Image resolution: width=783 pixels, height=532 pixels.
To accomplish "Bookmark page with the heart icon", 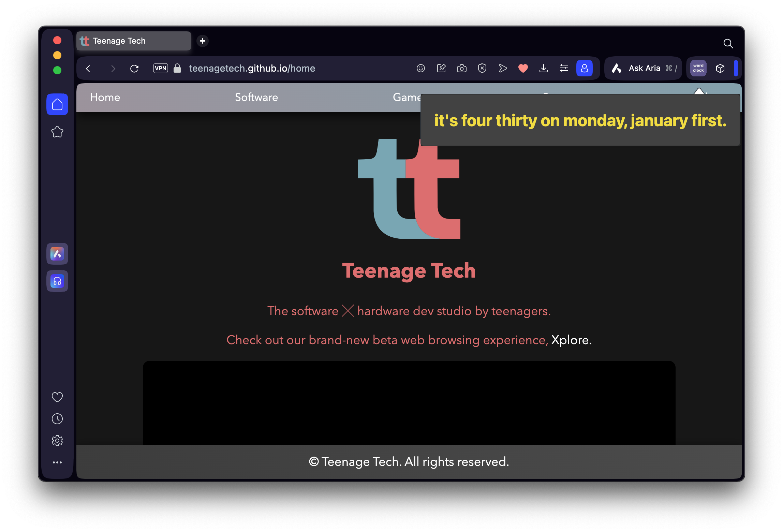I will pyautogui.click(x=523, y=68).
